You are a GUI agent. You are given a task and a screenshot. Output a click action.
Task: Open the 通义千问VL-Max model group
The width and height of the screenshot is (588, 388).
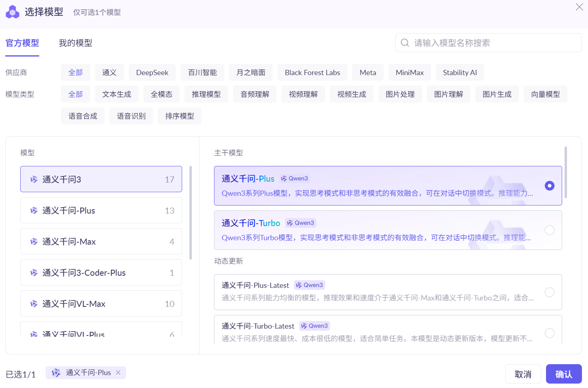tap(101, 304)
